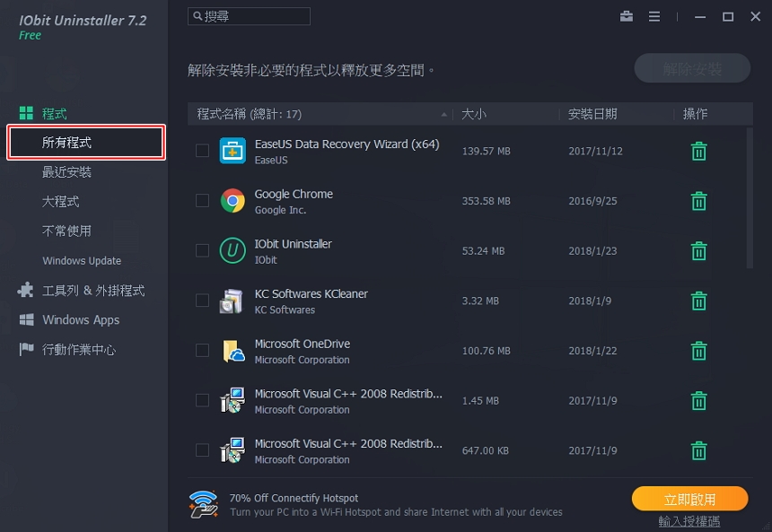The height and width of the screenshot is (532, 772).
Task: Sort the list by 安裝日期 column
Action: 592,114
